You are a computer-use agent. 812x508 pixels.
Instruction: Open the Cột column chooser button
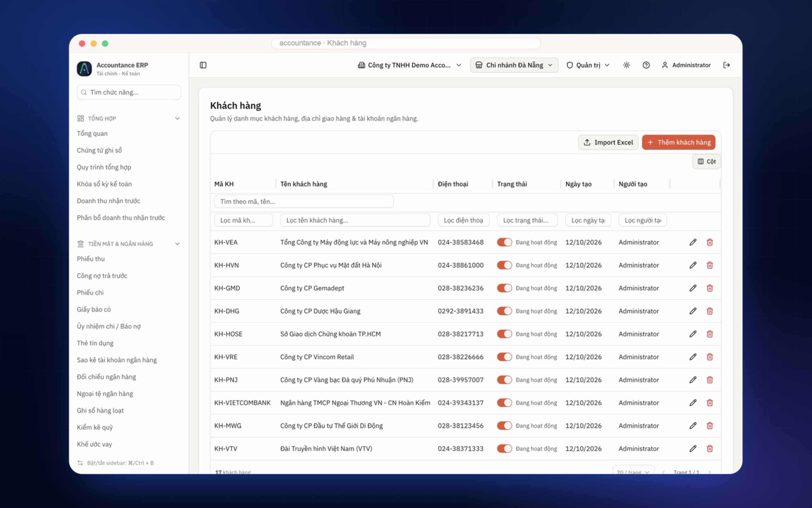coord(706,162)
